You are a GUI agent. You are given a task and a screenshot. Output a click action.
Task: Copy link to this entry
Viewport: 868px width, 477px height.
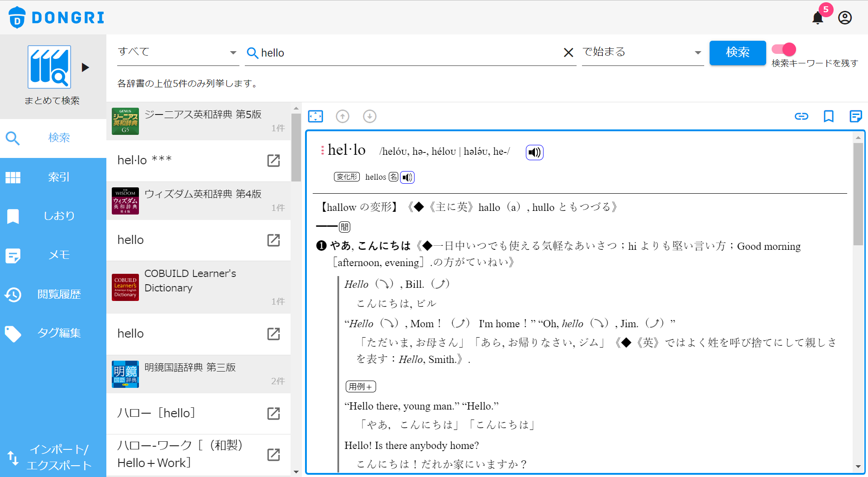pos(801,116)
